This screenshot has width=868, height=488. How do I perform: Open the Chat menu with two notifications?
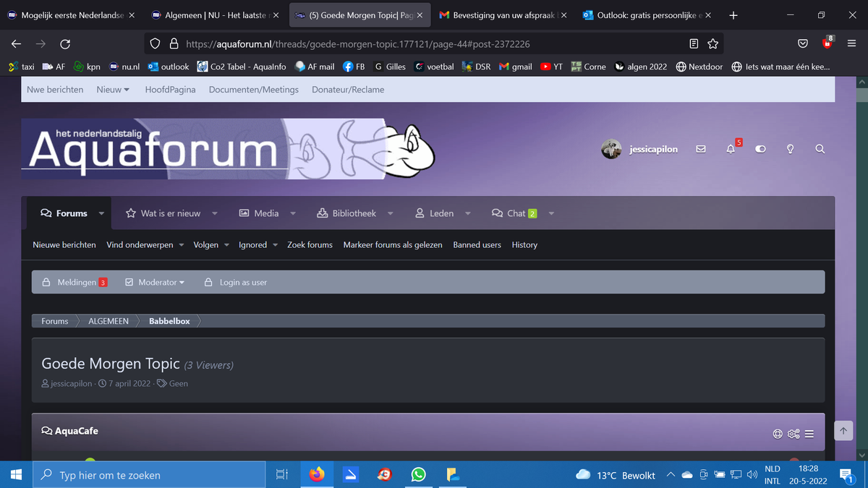coord(516,213)
